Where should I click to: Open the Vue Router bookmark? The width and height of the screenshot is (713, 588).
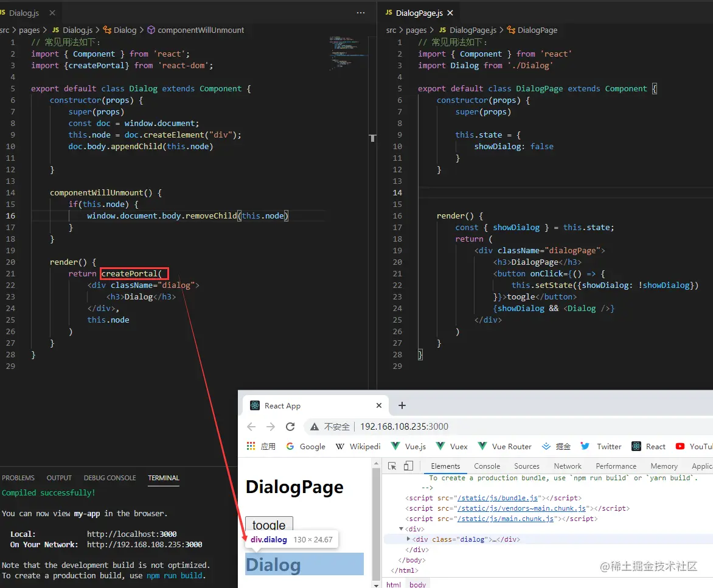tap(505, 446)
